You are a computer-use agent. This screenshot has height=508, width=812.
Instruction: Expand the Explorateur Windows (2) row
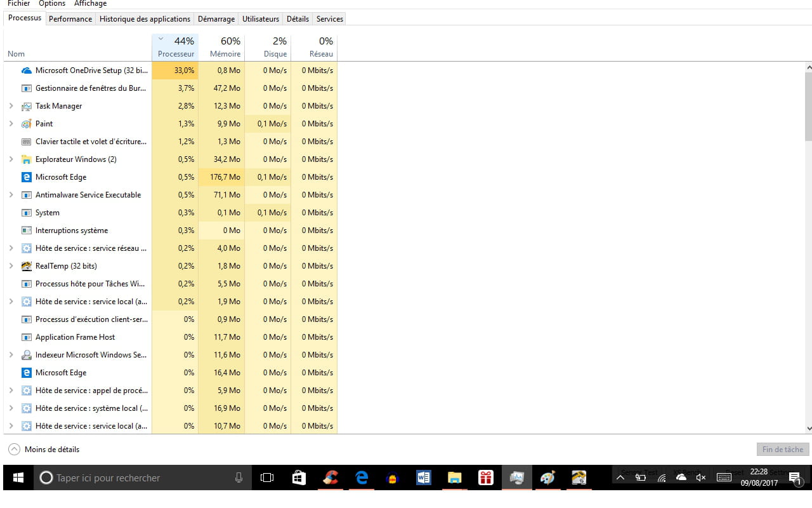[11, 159]
